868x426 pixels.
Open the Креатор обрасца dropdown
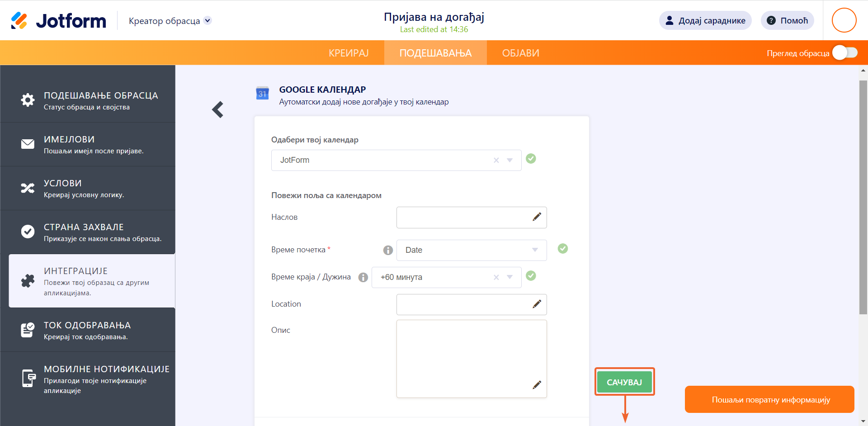[x=170, y=21]
